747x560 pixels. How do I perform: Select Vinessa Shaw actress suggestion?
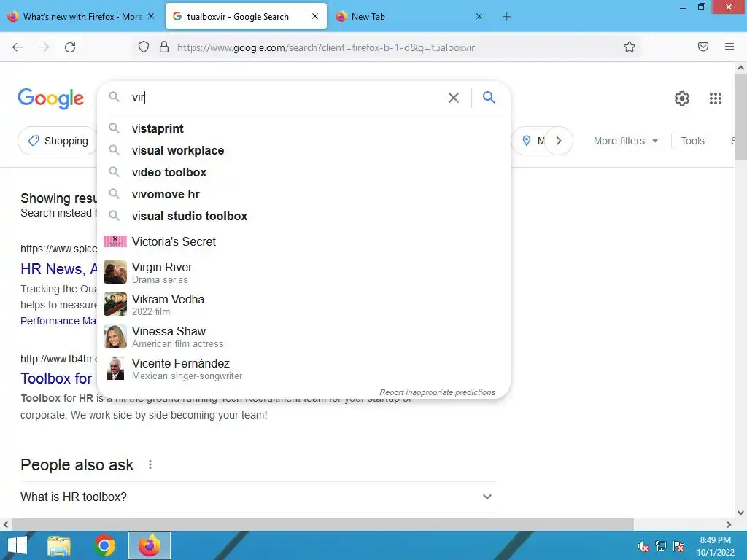pos(303,337)
